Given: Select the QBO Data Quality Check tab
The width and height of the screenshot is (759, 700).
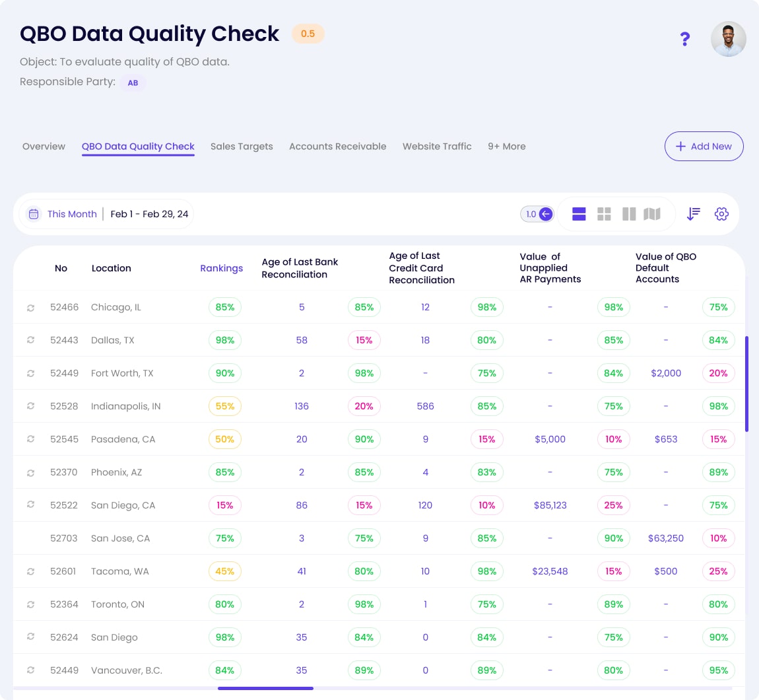Looking at the screenshot, I should [138, 147].
